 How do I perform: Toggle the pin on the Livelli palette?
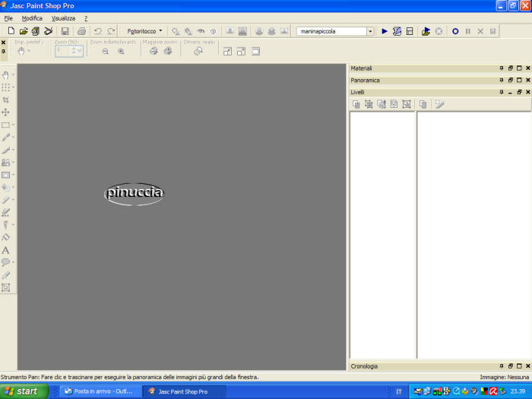tap(502, 92)
